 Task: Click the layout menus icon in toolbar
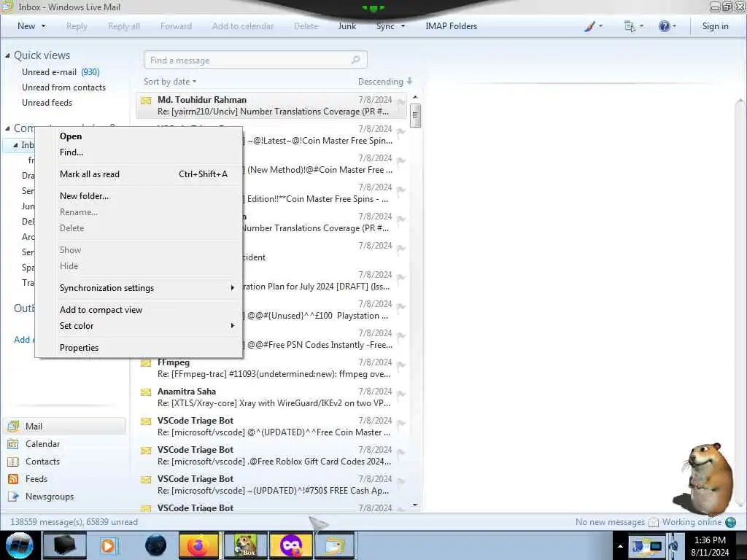coord(630,26)
